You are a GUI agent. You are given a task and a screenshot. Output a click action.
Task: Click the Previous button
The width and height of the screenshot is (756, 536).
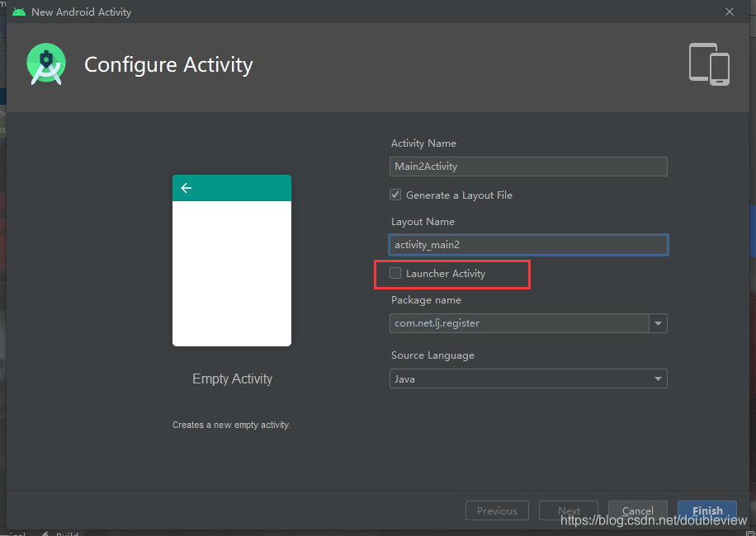point(497,511)
